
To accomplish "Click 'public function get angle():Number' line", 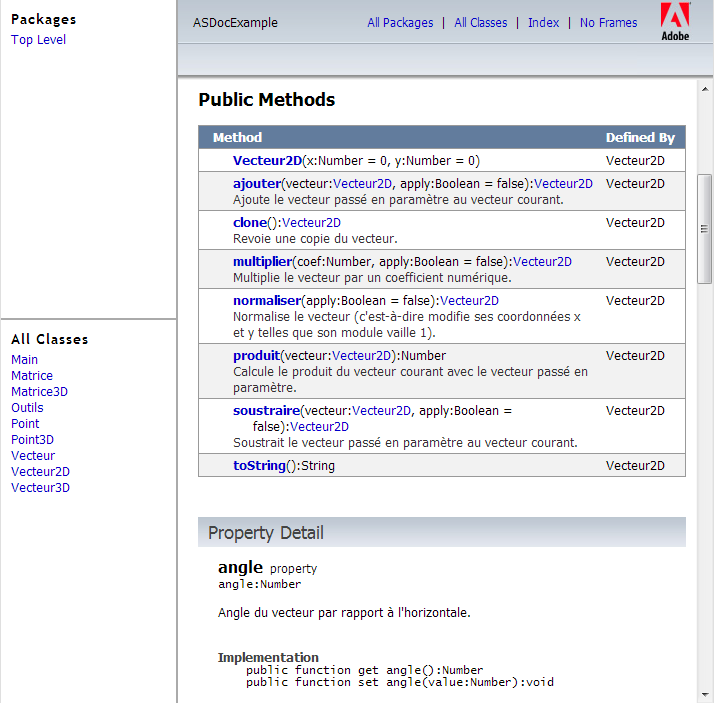I will coord(364,670).
